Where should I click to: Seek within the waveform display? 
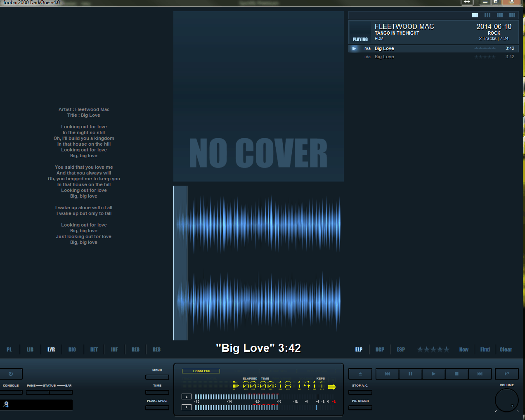point(258,263)
